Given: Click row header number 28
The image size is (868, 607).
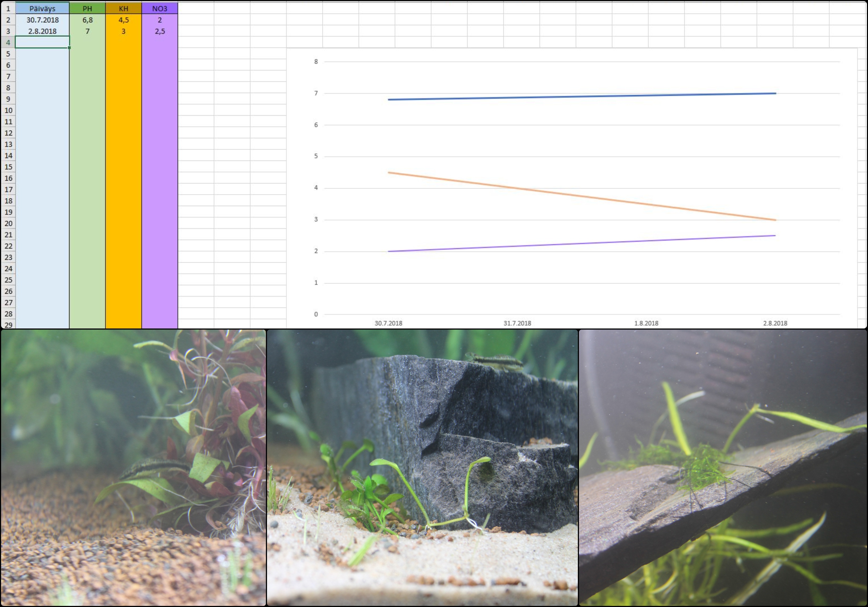Looking at the screenshot, I should (8, 314).
